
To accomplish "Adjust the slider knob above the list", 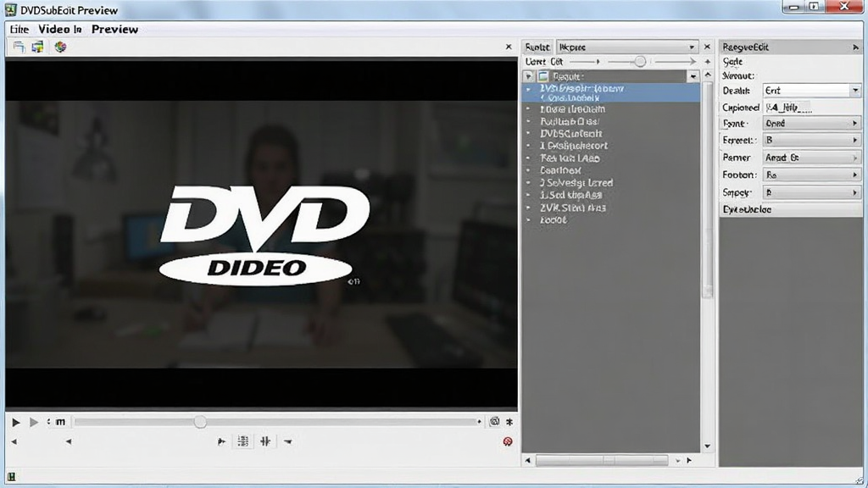I will tap(640, 61).
